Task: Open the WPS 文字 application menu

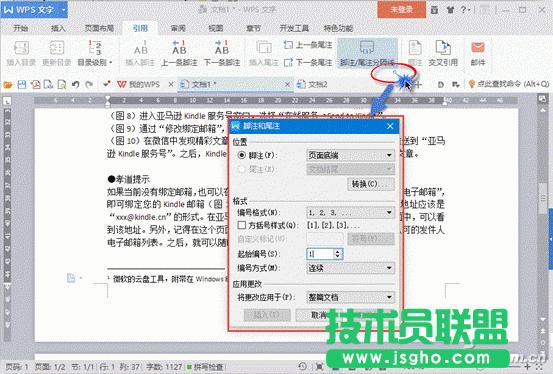Action: (34, 10)
